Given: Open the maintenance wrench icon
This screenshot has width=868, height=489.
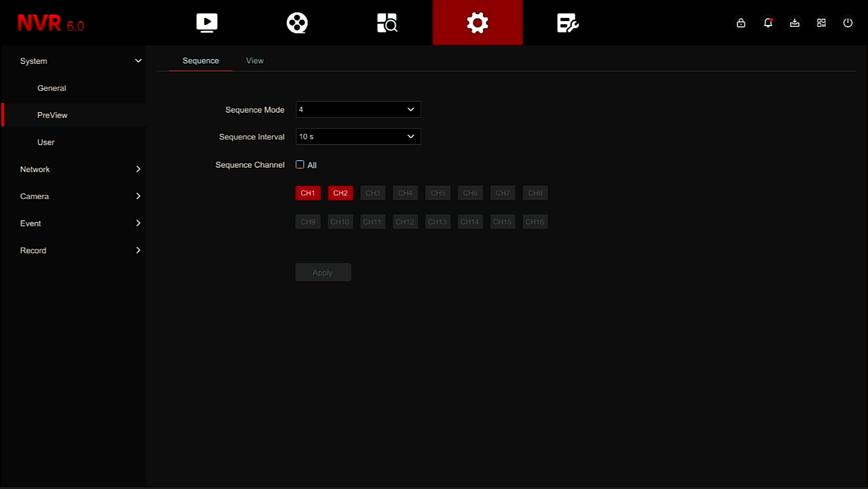Looking at the screenshot, I should 568,23.
